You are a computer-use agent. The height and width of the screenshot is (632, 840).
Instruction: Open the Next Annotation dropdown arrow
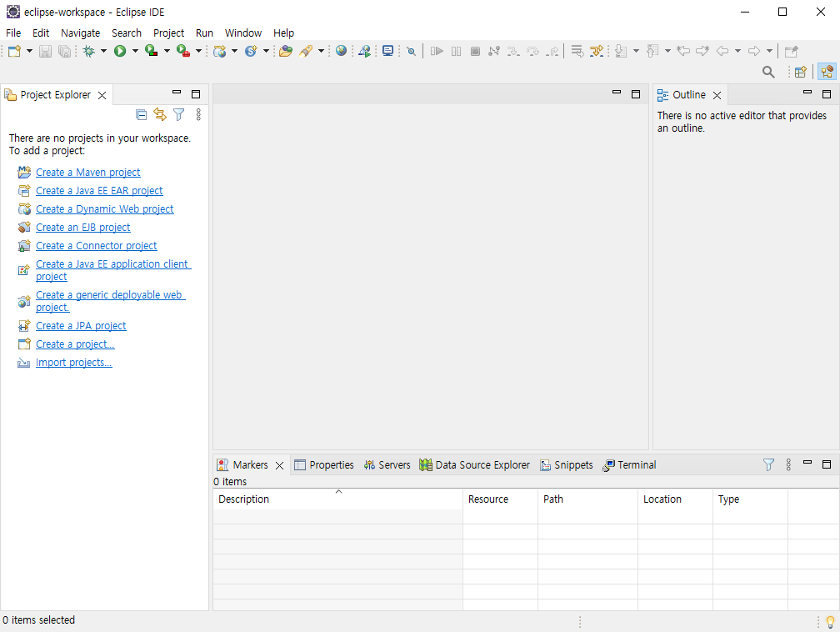click(x=636, y=51)
